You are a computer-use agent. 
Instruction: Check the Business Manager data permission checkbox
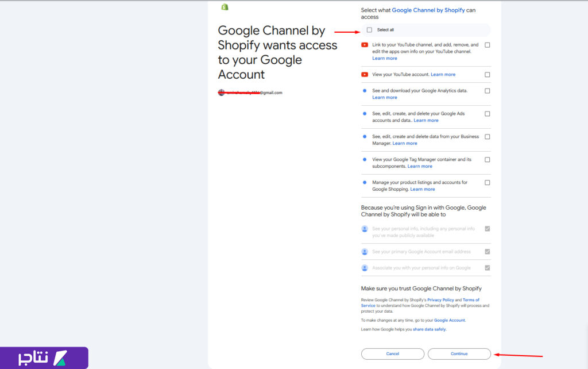click(x=487, y=136)
